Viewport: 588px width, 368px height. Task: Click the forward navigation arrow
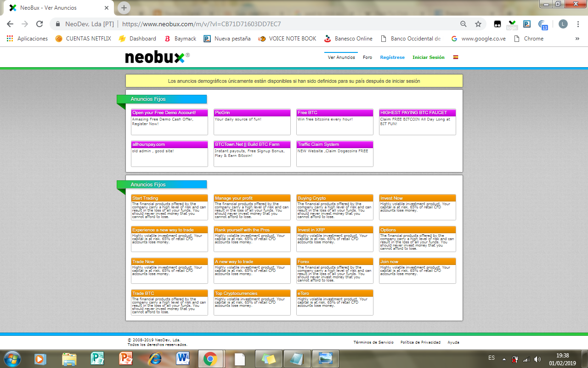point(25,24)
